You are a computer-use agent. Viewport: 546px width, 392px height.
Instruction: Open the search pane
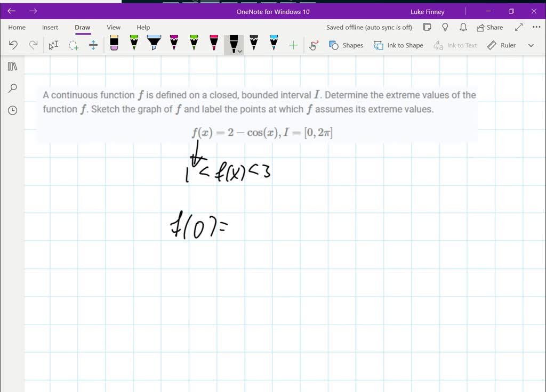[12, 88]
